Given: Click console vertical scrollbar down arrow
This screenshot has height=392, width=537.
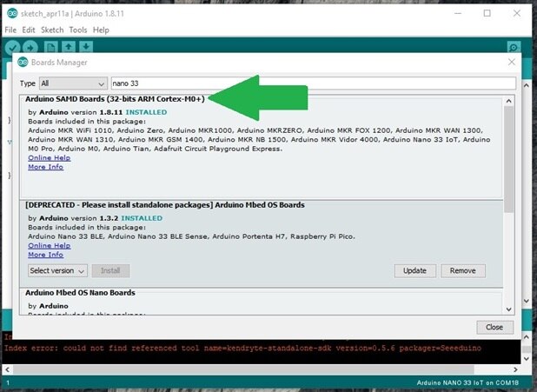Looking at the screenshot, I should click(527, 359).
